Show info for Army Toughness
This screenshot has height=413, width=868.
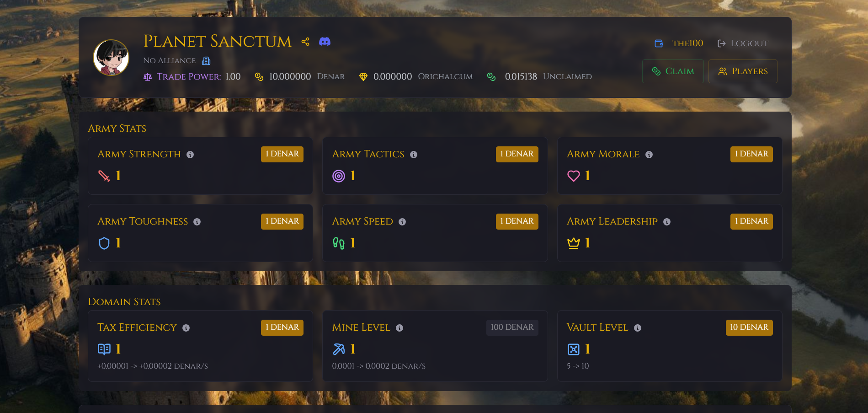(x=197, y=222)
